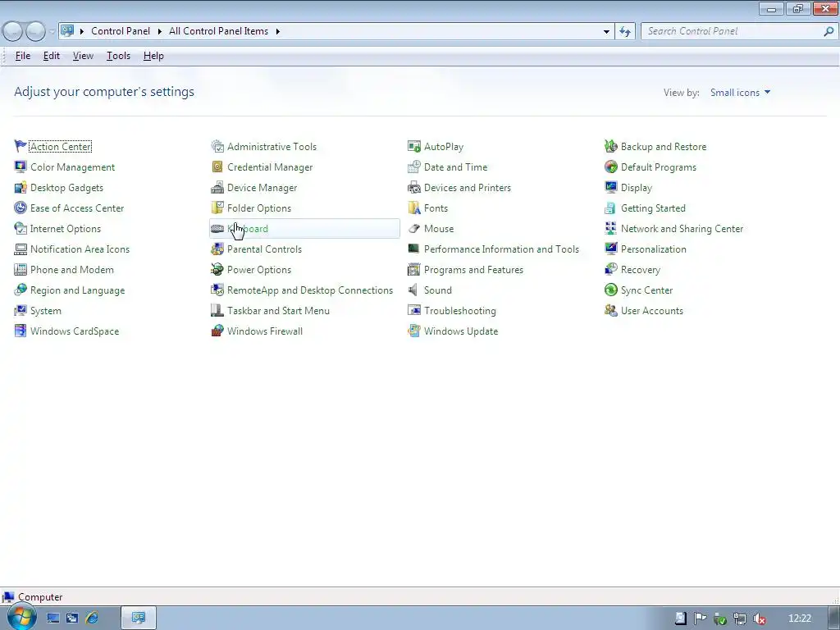840x630 pixels.
Task: Click the Windows Firewall icon
Action: [217, 331]
